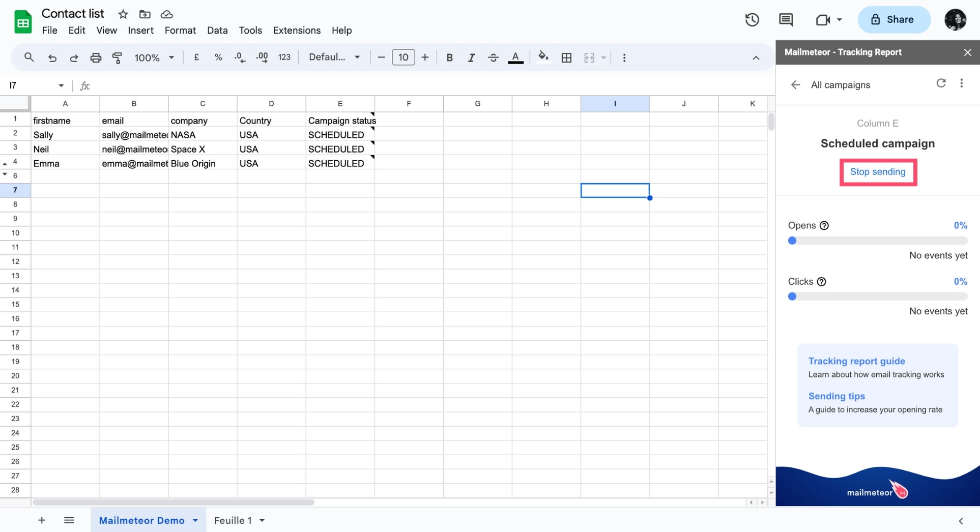Open text color picker
Image resolution: width=980 pixels, height=532 pixels.
[515, 57]
